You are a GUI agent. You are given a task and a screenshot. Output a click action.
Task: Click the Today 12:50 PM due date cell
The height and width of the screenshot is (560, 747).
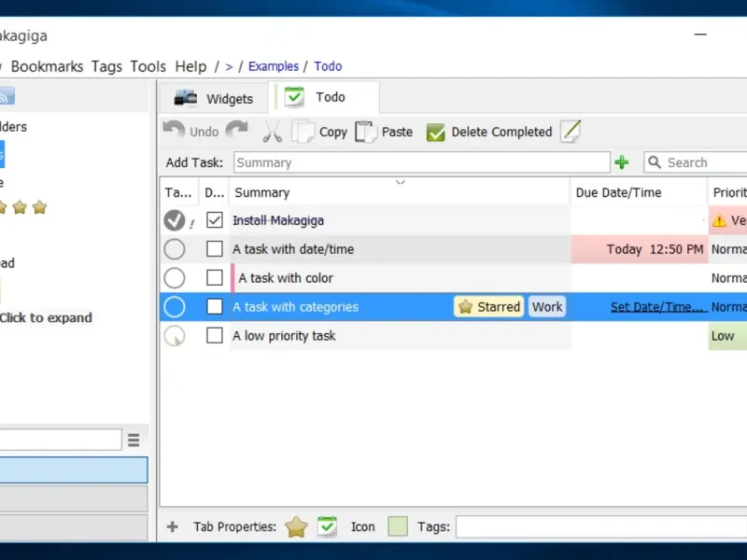click(640, 249)
